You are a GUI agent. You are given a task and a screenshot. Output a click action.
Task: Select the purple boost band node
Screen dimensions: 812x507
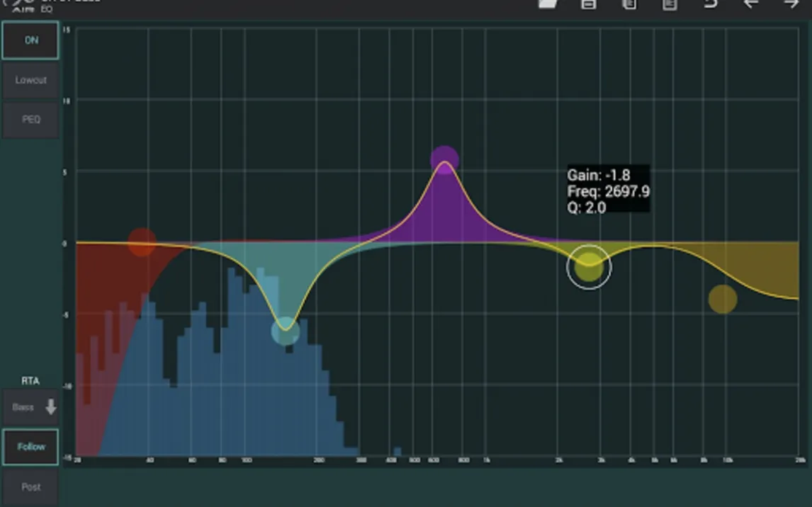444,160
